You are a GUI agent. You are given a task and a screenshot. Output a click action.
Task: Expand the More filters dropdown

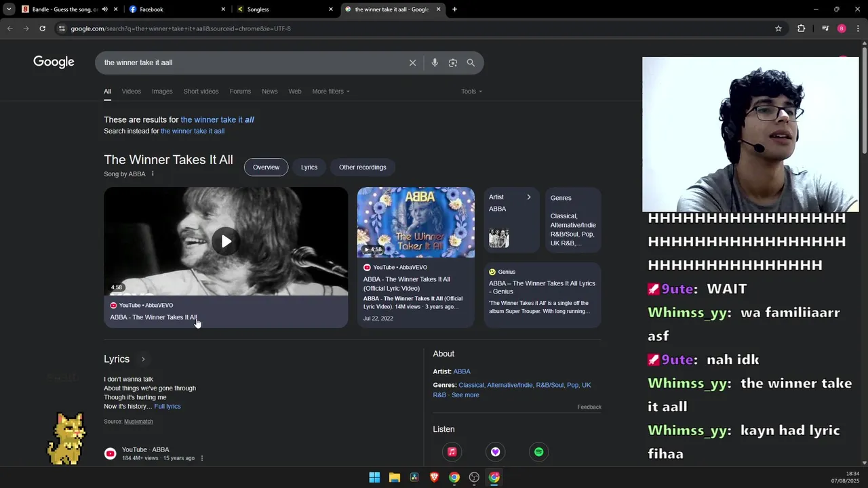click(331, 91)
